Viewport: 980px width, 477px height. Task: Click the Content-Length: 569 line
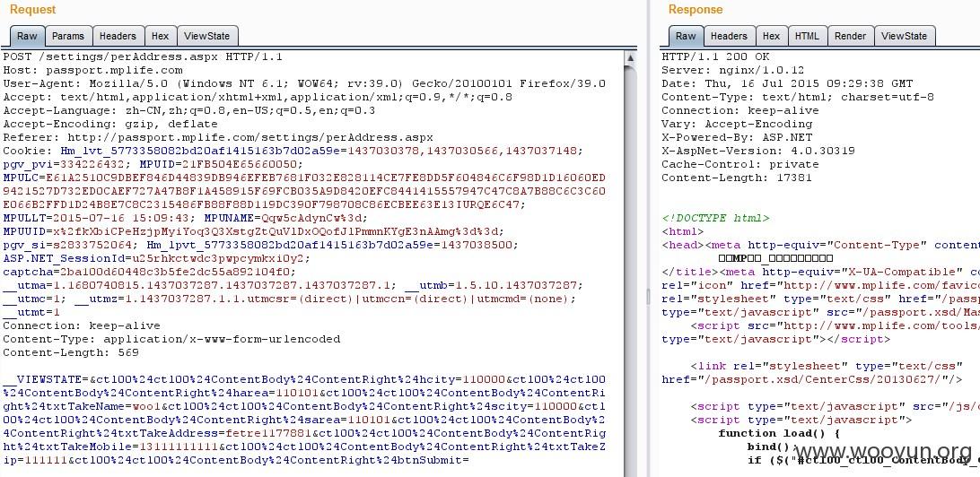(71, 352)
